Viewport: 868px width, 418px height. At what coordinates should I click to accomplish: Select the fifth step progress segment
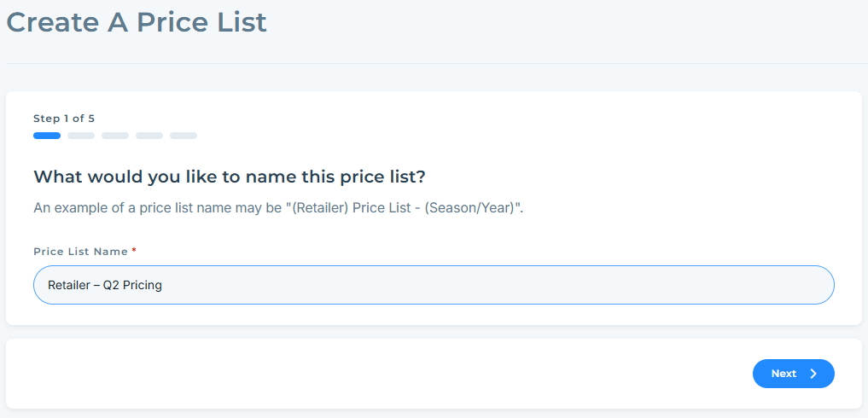point(184,136)
